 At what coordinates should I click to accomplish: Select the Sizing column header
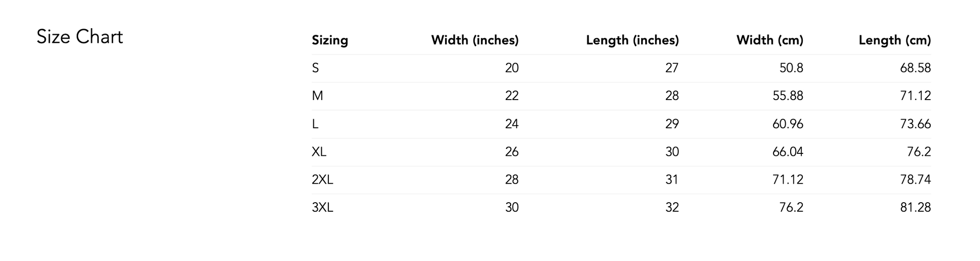330,40
